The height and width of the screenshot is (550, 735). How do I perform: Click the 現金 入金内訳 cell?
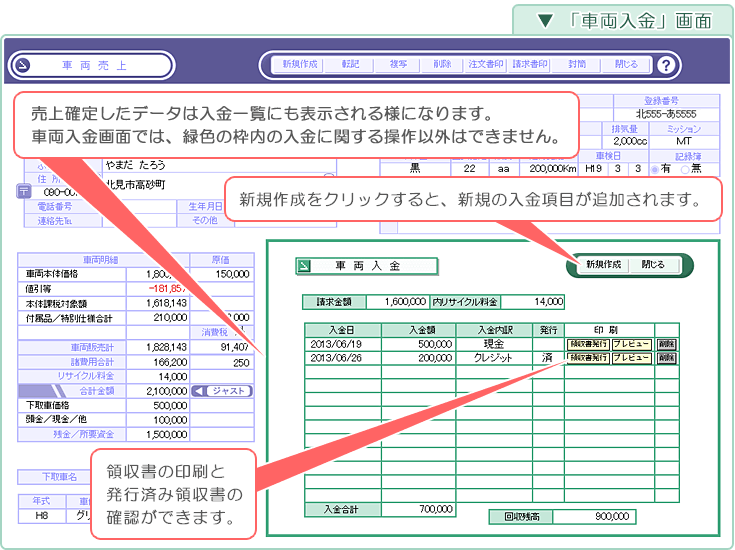tap(494, 344)
